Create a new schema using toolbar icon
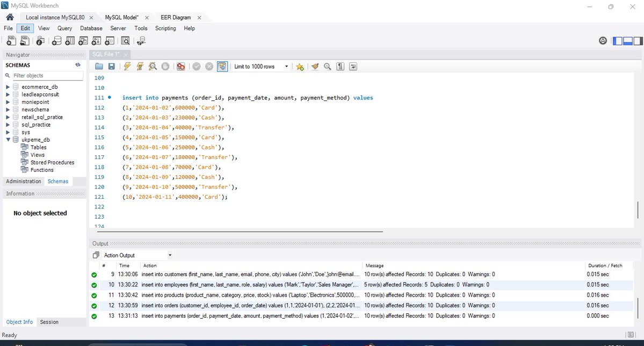 tap(56, 40)
